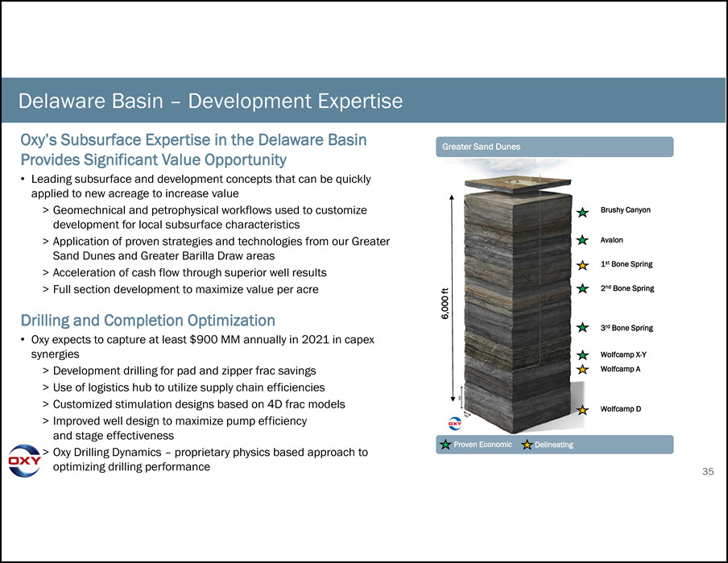Image resolution: width=728 pixels, height=563 pixels.
Task: Select the yellow star beside Wolfcamp D
Action: (x=583, y=409)
